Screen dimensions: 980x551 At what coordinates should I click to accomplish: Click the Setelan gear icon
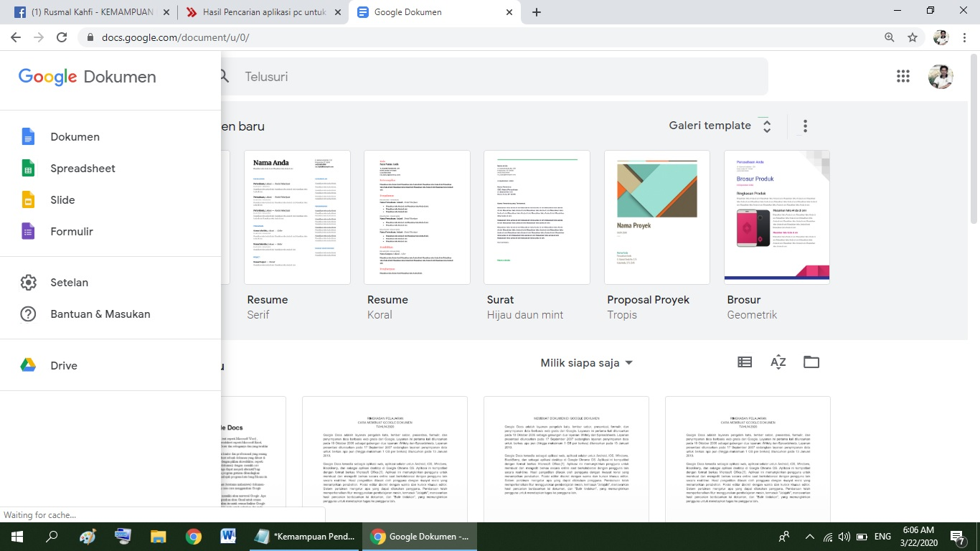coord(28,283)
